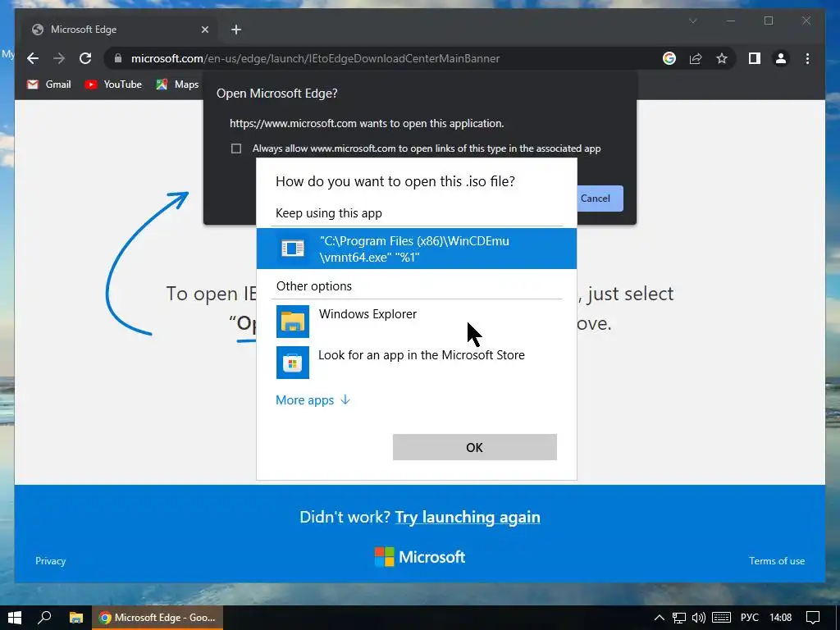Open the taskbar clock showing 14:08
This screenshot has width=840, height=630.
tap(781, 618)
